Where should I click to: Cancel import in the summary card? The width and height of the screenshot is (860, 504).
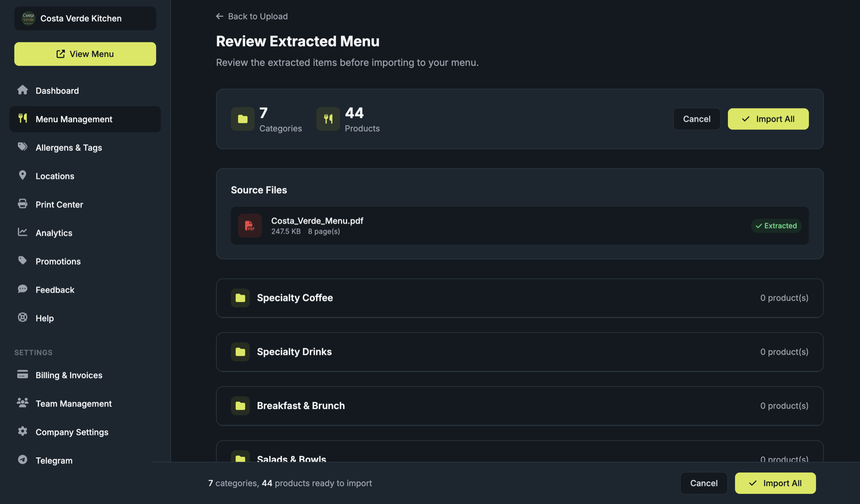[697, 119]
